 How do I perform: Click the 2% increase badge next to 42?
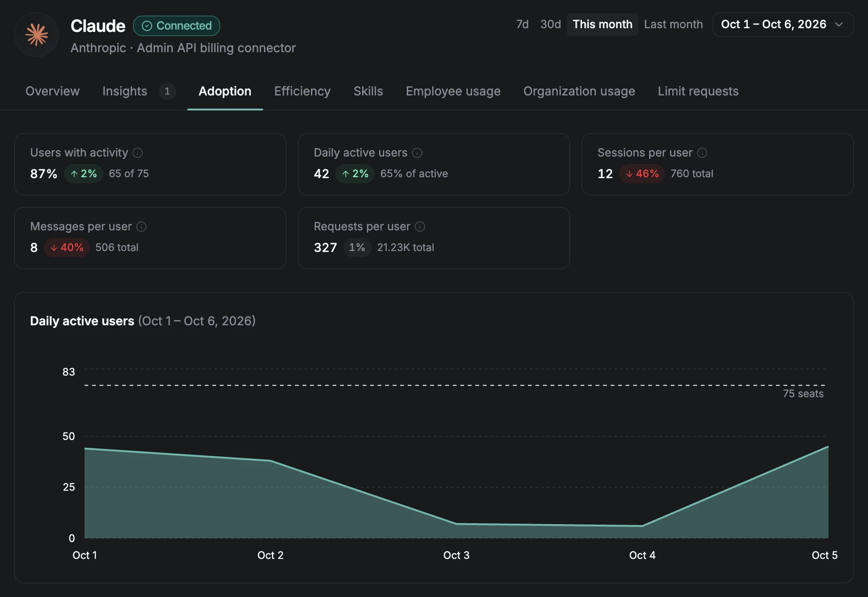pos(355,174)
